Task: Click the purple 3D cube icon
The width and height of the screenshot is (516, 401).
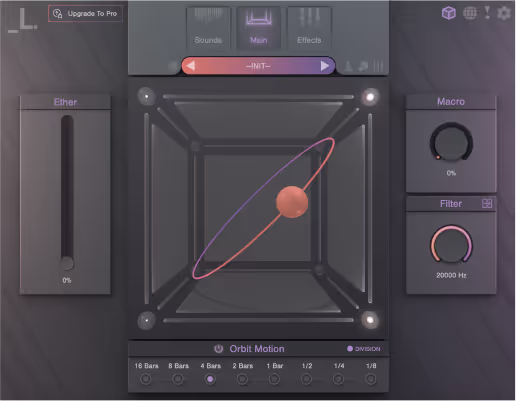Action: click(448, 13)
